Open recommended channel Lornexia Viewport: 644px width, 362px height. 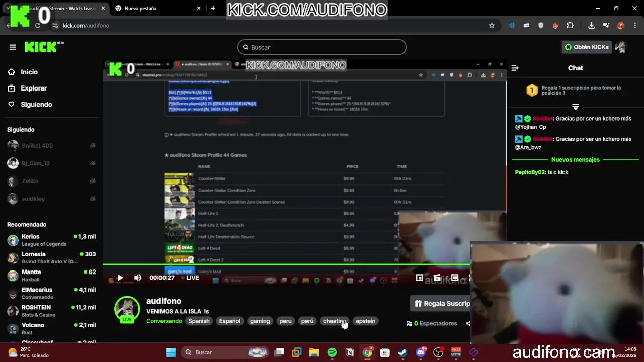[x=50, y=258]
